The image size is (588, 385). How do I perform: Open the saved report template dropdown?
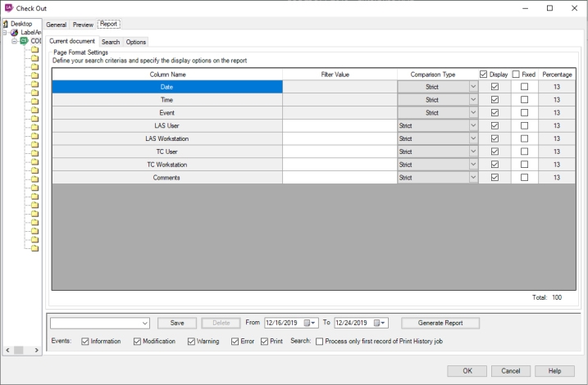pyautogui.click(x=145, y=324)
